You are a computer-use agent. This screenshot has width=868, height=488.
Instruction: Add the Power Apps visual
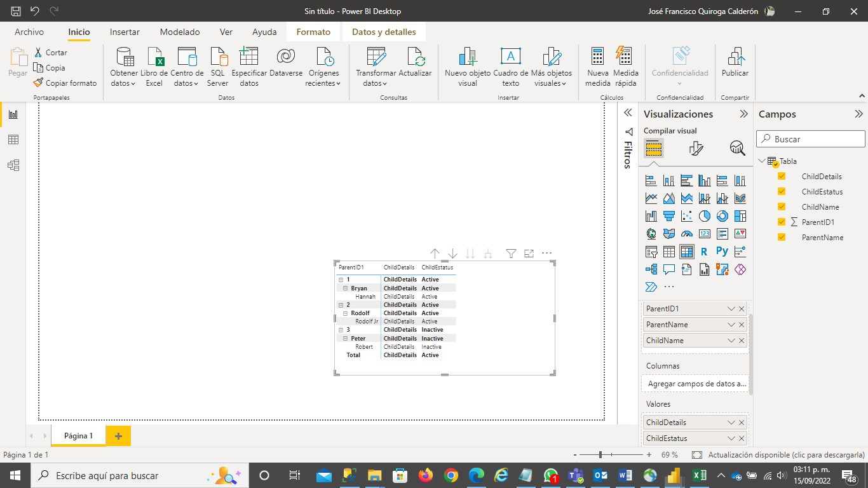pos(740,269)
